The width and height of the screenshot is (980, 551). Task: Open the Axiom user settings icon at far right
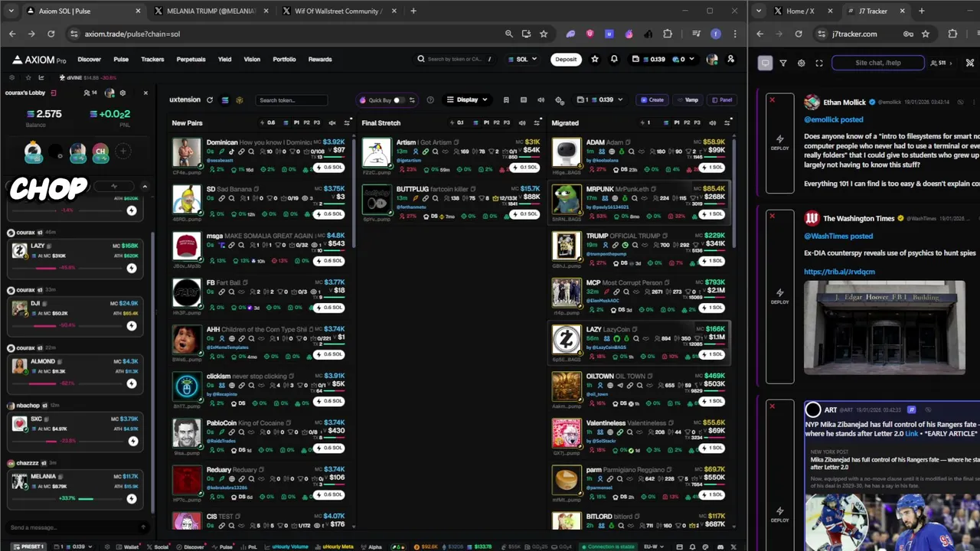tap(730, 59)
